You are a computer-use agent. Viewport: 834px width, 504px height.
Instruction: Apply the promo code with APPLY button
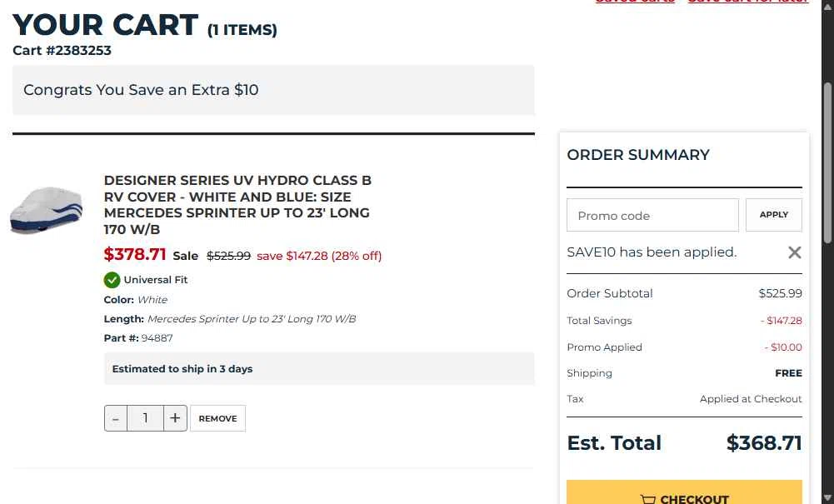773,215
